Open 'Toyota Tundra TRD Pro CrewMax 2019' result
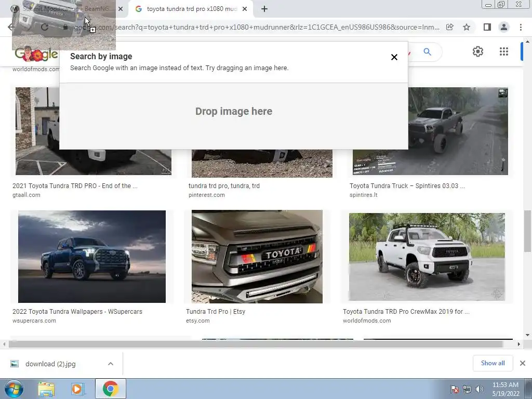 click(x=406, y=312)
